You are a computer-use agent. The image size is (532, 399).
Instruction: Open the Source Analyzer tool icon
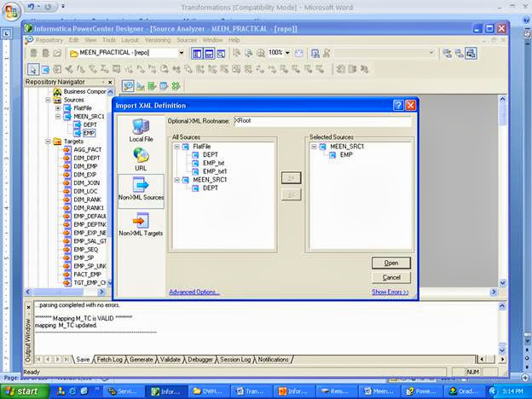(128, 86)
